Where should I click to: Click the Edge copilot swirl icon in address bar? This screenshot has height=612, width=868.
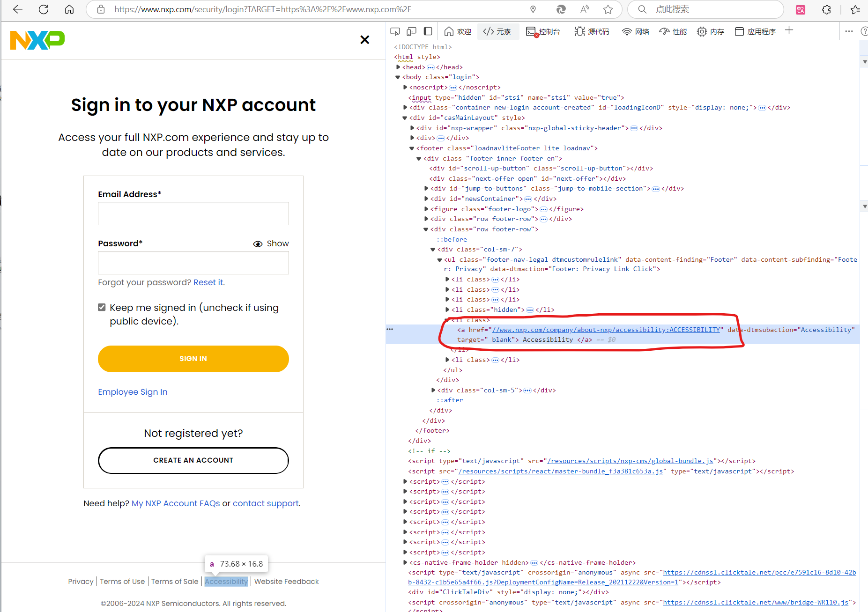(x=561, y=9)
